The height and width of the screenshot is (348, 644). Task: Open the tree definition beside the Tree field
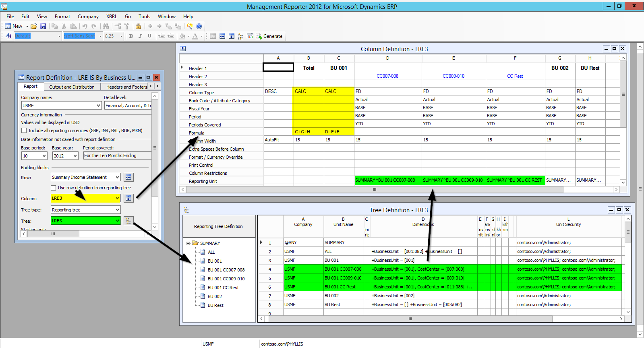pos(128,221)
